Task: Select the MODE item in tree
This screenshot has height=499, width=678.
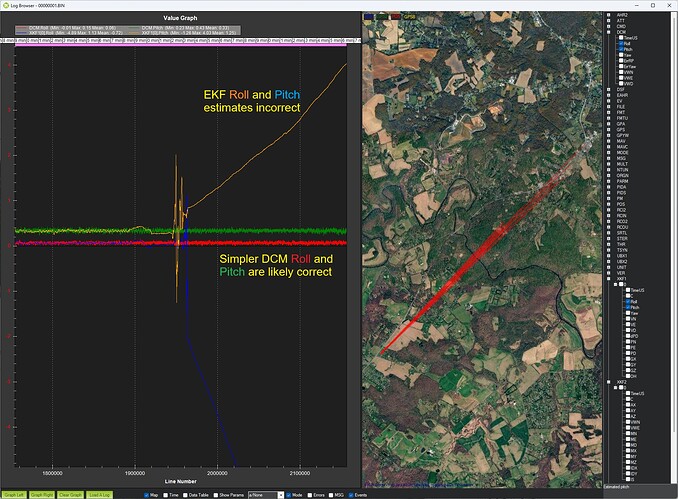Action: (622, 152)
